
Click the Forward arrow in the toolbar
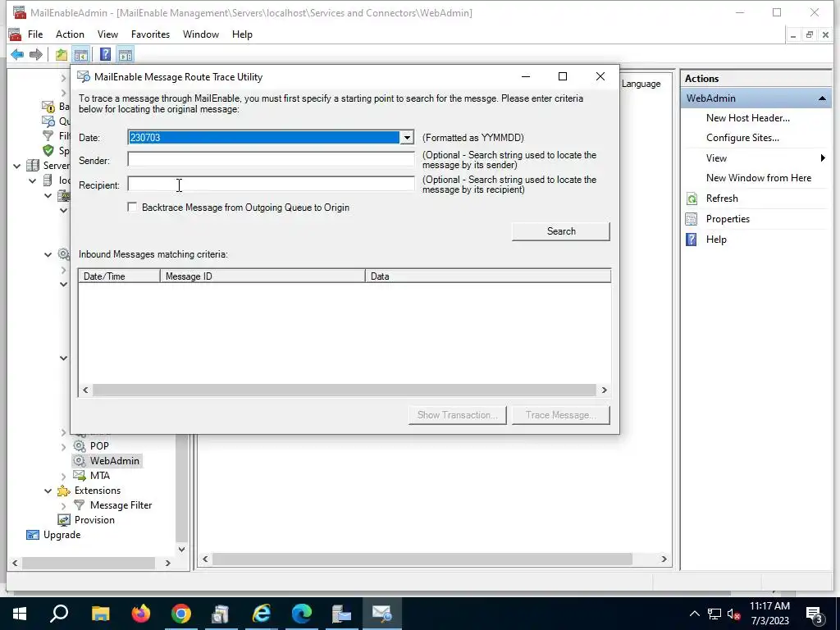36,55
